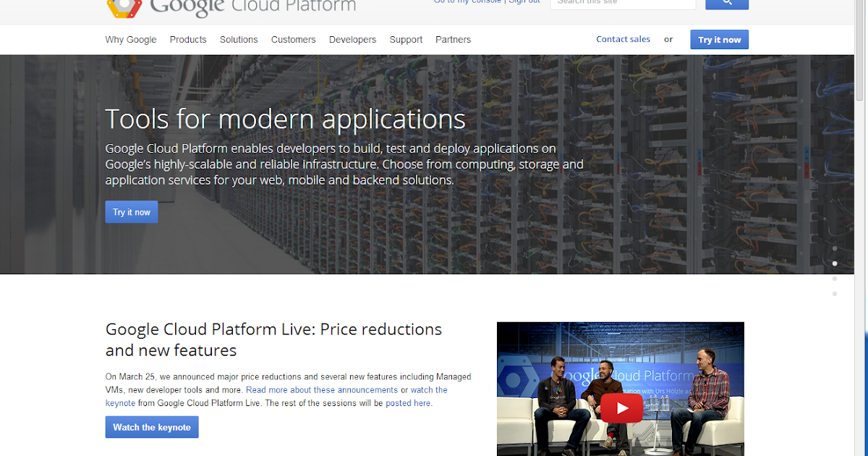Play the keynote video via red YouTube button
Screen dimensions: 868x456
[621, 408]
